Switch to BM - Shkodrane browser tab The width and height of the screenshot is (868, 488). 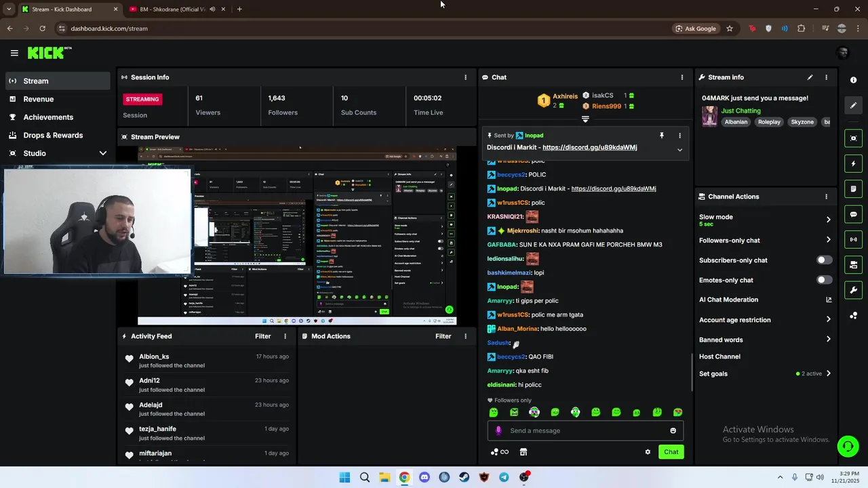[x=178, y=9]
